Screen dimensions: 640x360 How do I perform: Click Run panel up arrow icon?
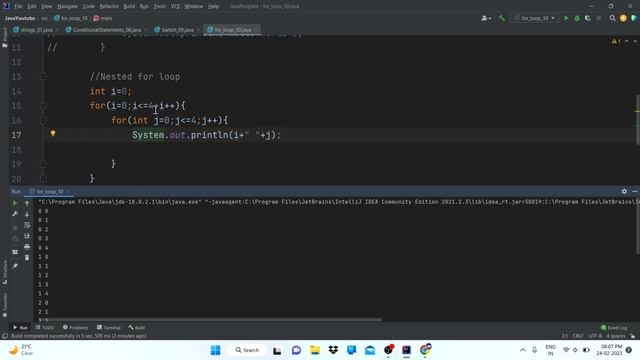click(x=27, y=203)
